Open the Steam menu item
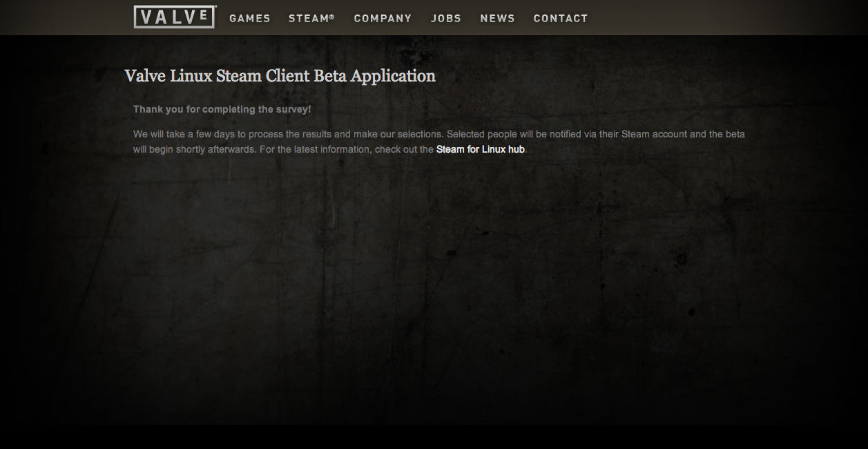Screen dimensions: 868x449 (311, 19)
